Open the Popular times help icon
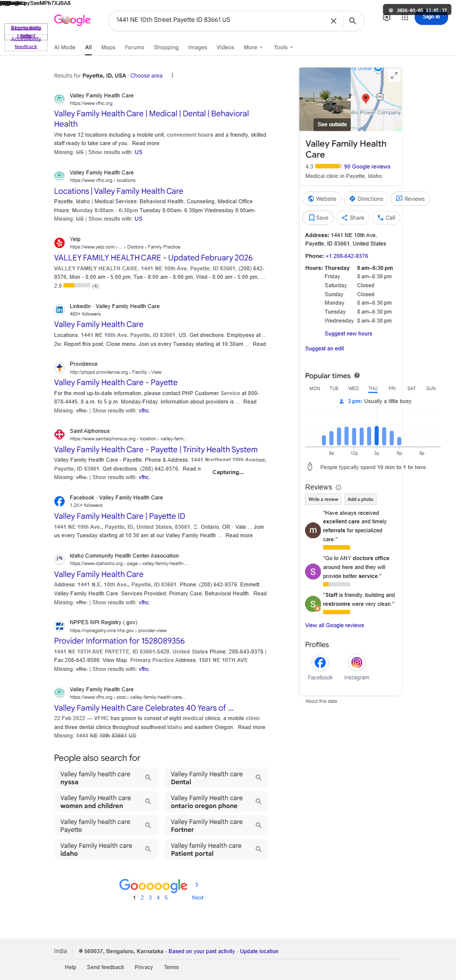The width and height of the screenshot is (461, 980). point(357,376)
